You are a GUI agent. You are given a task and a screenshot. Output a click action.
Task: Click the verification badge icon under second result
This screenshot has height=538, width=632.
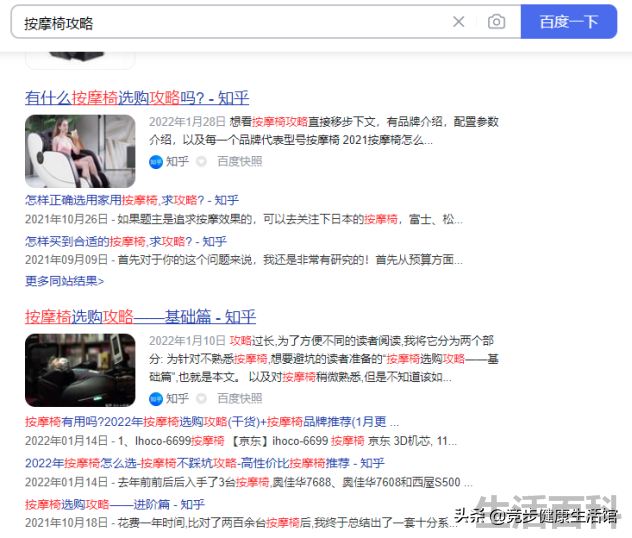201,399
